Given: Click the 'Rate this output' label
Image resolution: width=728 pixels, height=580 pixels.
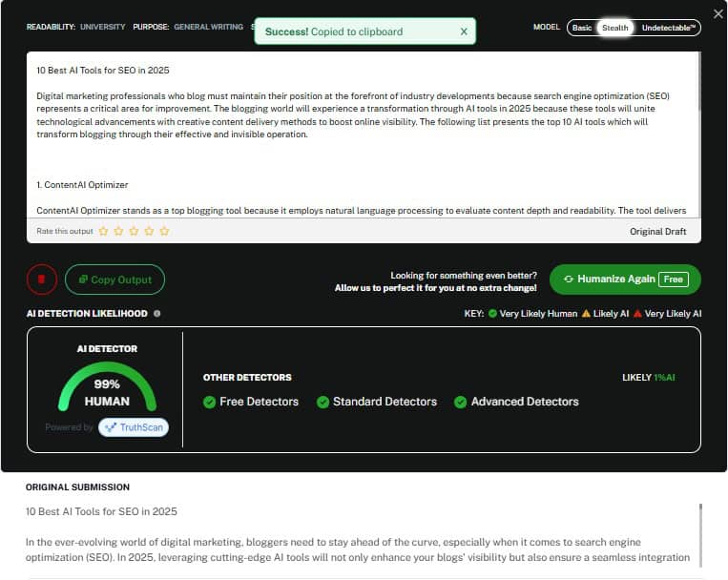Looking at the screenshot, I should (65, 231).
